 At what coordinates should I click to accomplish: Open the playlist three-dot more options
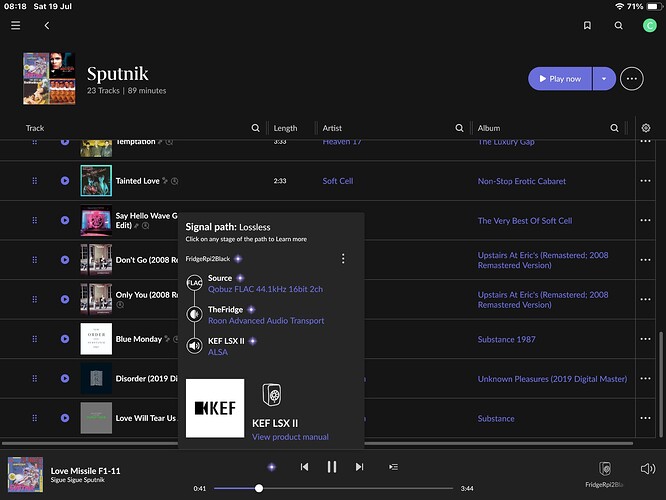pos(631,78)
